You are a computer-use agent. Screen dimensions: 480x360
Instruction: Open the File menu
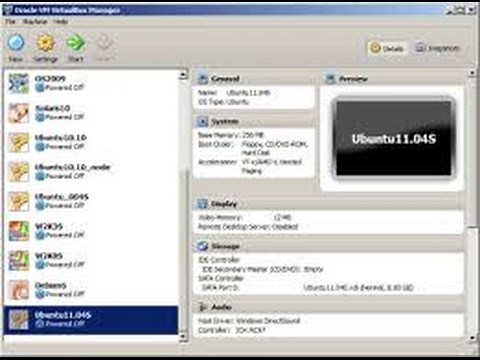click(10, 22)
